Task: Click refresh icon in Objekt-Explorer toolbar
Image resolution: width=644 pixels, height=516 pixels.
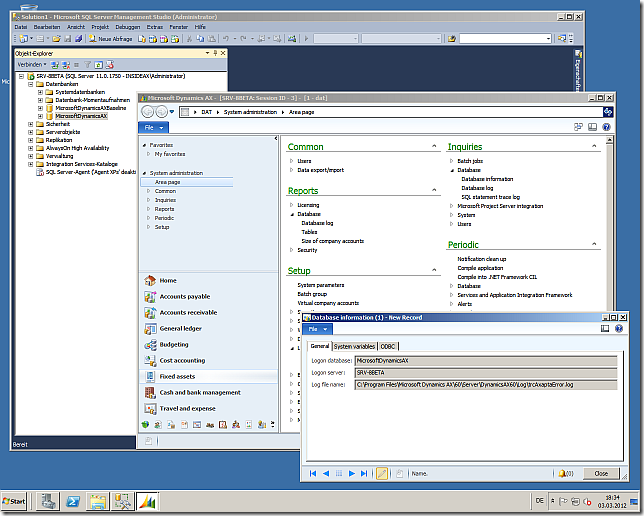Action: click(x=98, y=65)
